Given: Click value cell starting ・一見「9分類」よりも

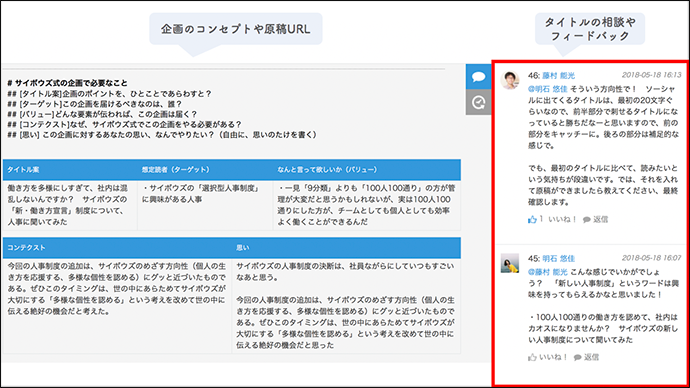Looking at the screenshot, I should tap(367, 205).
